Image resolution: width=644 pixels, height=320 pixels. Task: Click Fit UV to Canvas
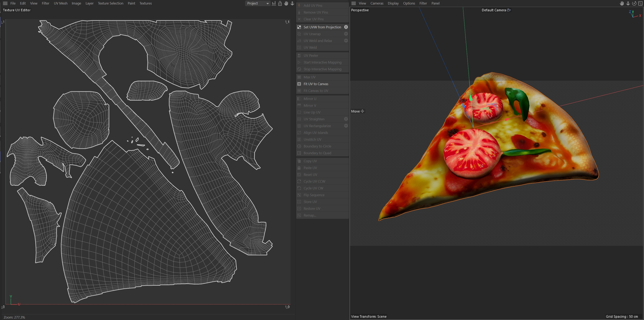tap(316, 84)
